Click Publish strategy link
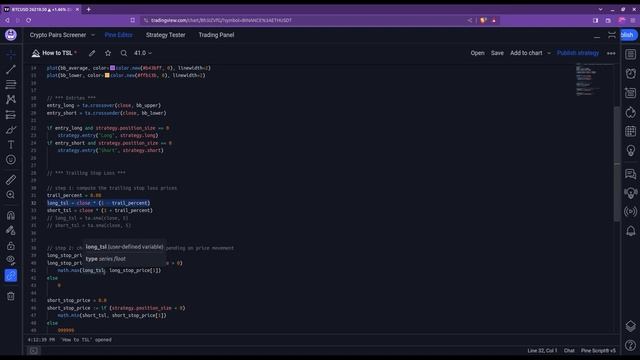This screenshot has width=640, height=360. tap(578, 53)
